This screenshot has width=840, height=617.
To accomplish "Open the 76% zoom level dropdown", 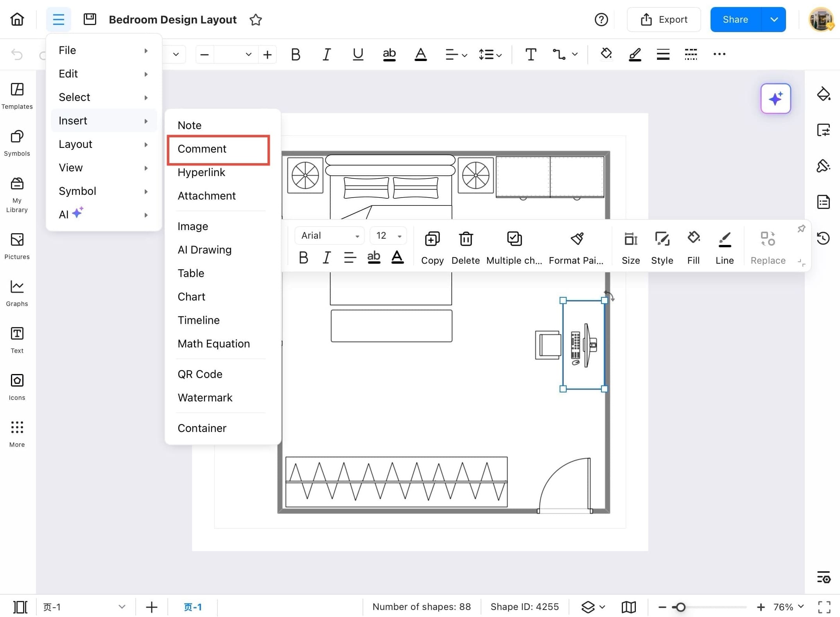I will coord(789,607).
